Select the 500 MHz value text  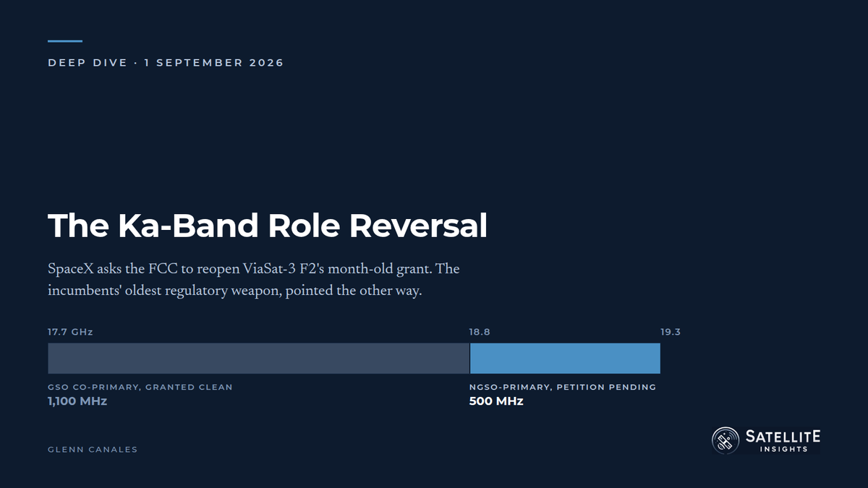point(496,401)
